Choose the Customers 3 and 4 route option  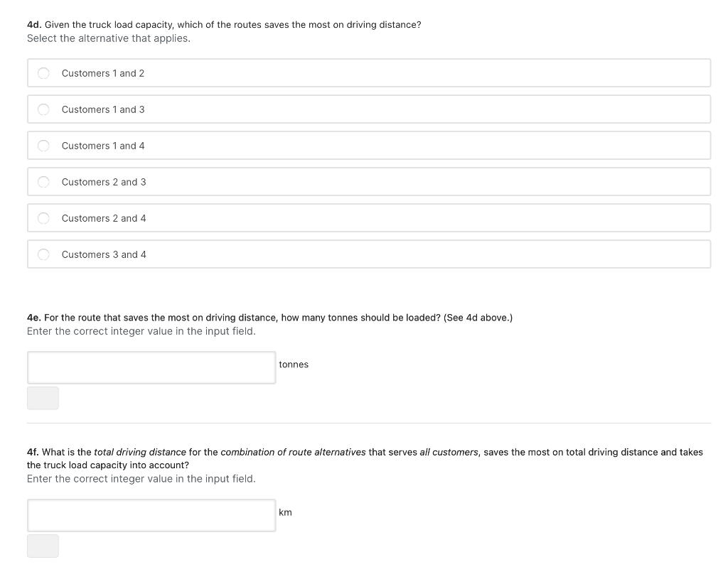[x=43, y=254]
